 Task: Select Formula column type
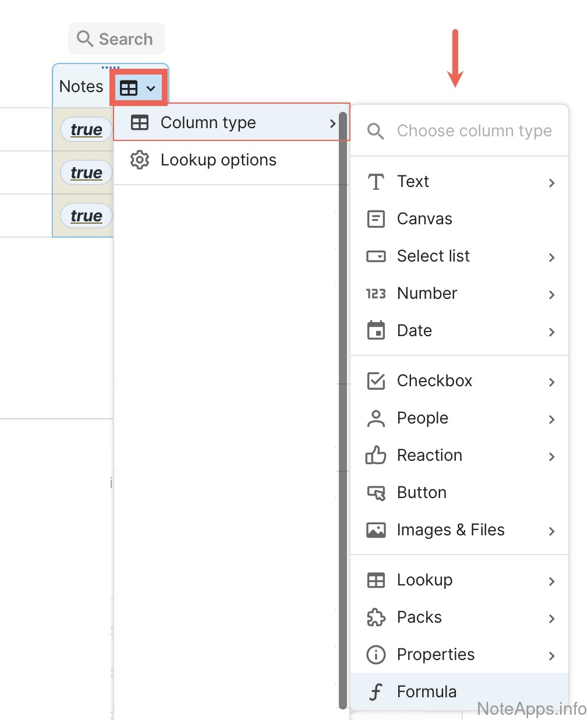427,692
